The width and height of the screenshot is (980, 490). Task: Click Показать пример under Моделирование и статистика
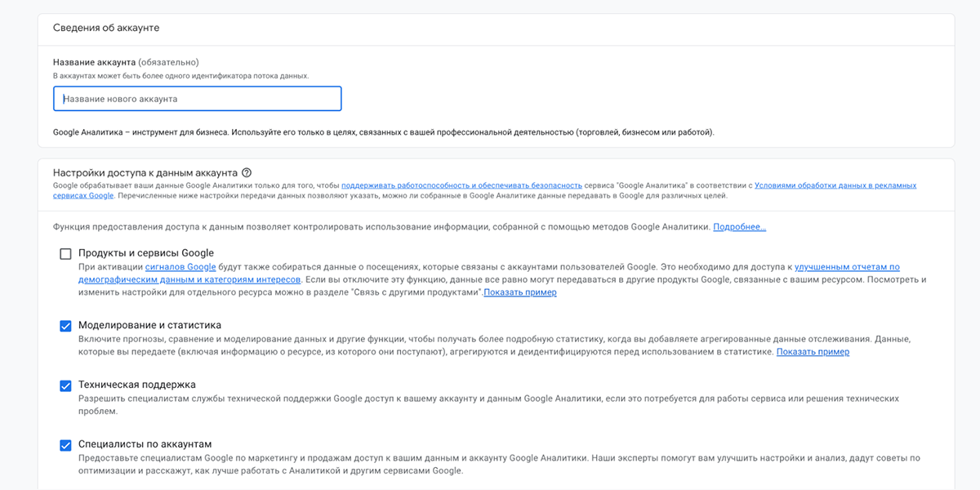click(813, 352)
